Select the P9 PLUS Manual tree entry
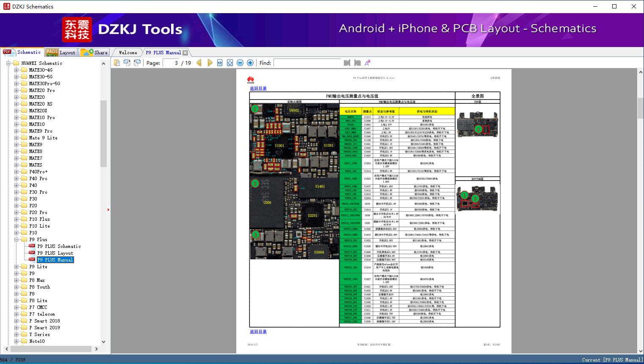The image size is (644, 364). click(55, 260)
